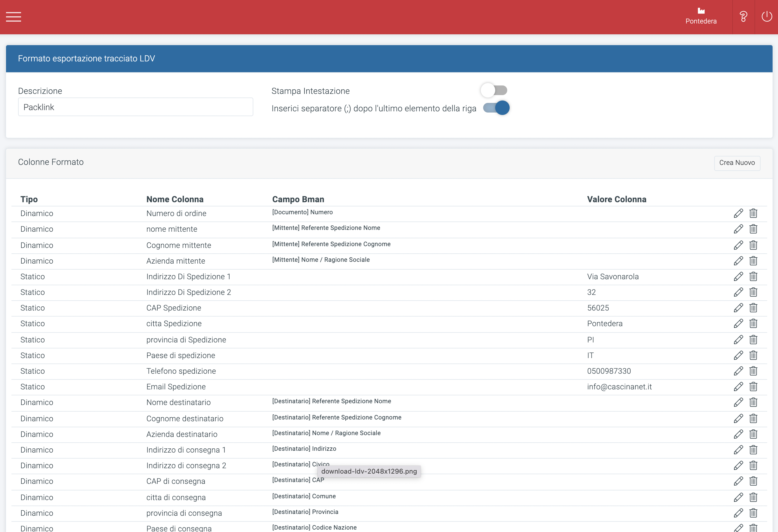Edit the Cognome destinatario row
Viewport: 778px width, 532px height.
pos(738,419)
